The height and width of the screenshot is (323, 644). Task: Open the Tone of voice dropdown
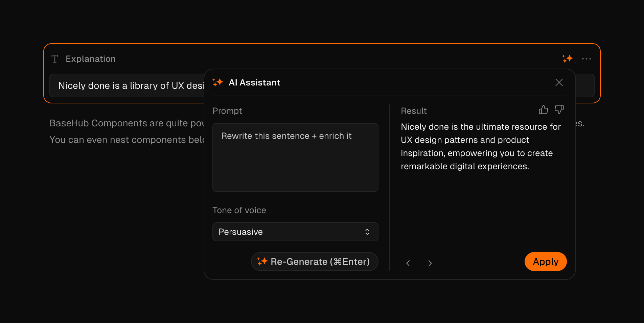tap(367, 232)
